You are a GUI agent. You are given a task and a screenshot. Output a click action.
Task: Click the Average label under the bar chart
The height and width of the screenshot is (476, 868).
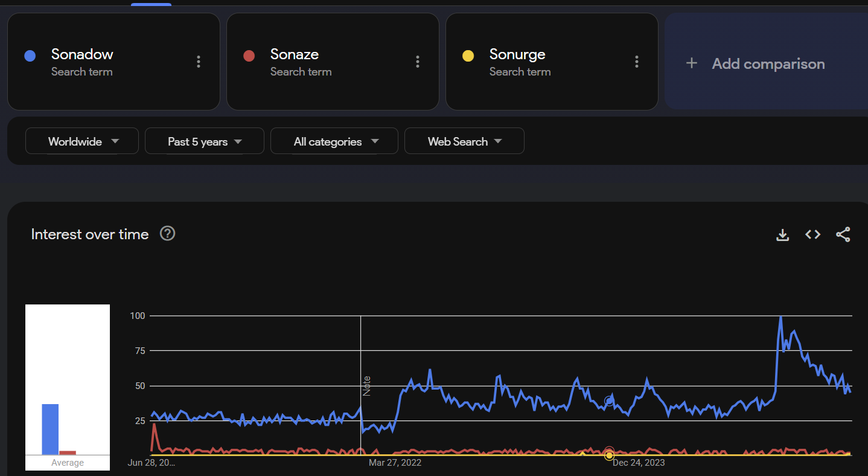(68, 463)
